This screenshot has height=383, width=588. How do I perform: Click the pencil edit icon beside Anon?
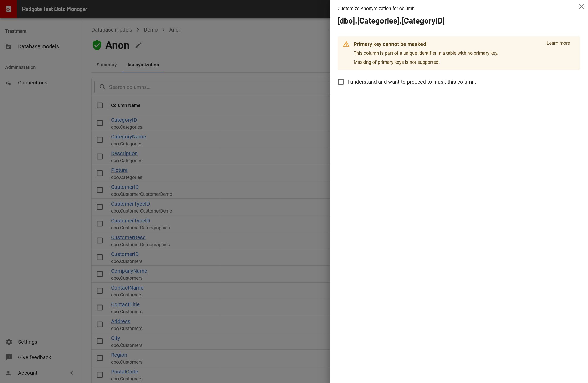click(x=138, y=45)
